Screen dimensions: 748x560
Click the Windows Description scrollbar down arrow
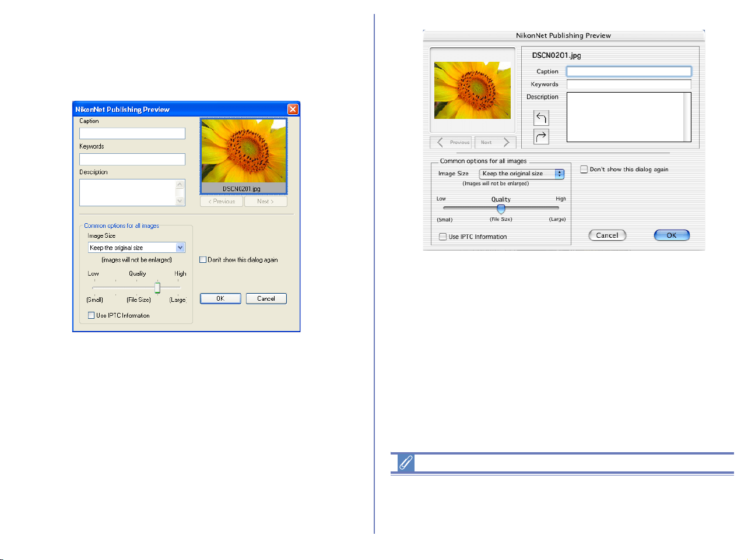click(x=180, y=201)
